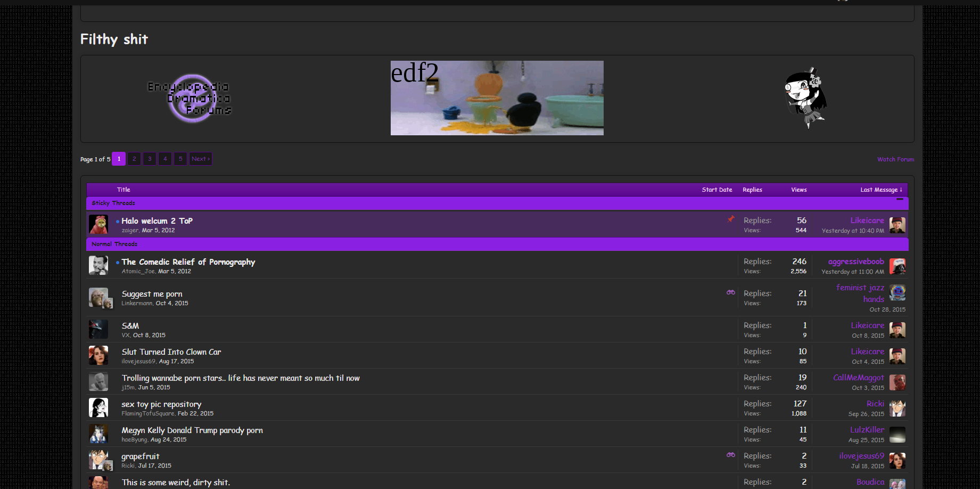Screen dimensions: 980x489
Task: Click last poster name aggressiveboob
Action: click(x=856, y=261)
